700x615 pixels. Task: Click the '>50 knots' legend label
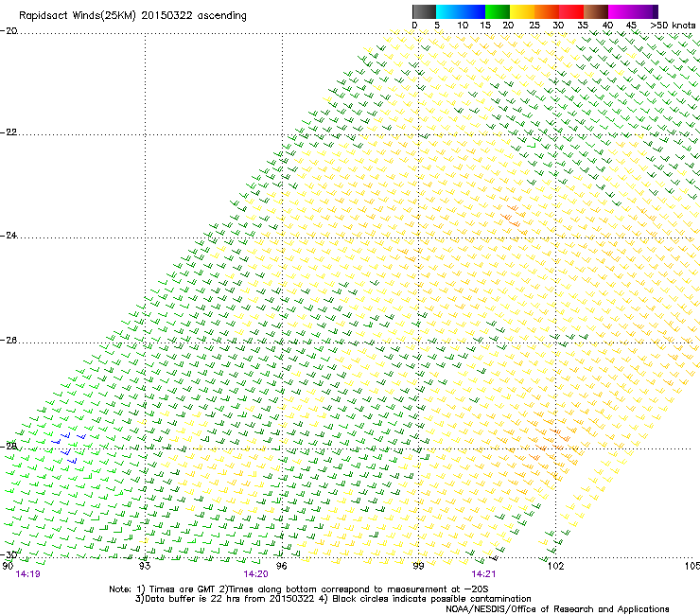673,26
